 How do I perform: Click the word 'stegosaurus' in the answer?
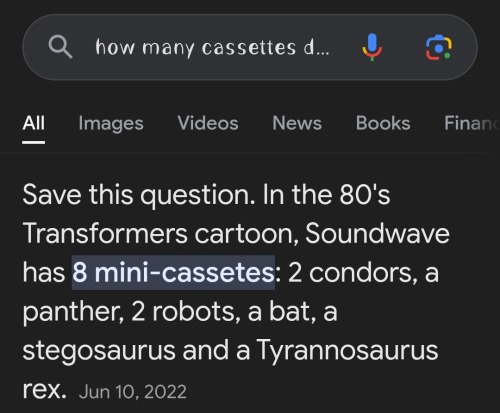(99, 351)
